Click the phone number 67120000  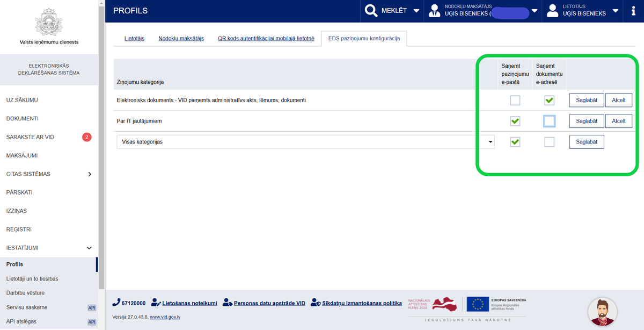tap(133, 303)
